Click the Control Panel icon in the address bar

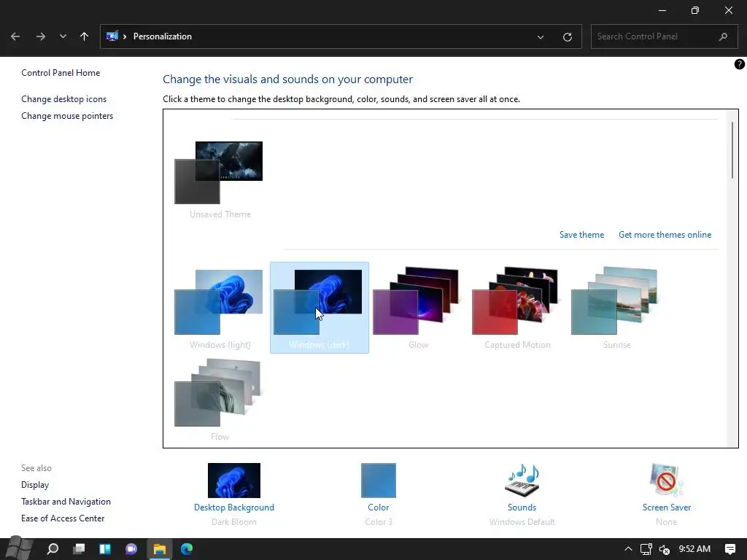(112, 36)
